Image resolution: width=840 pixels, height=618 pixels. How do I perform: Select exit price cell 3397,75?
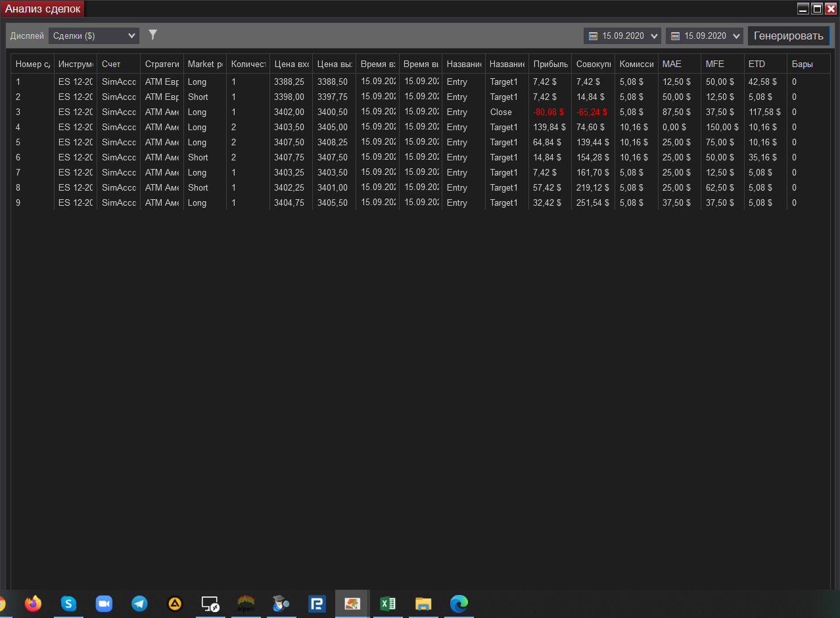[x=335, y=97]
